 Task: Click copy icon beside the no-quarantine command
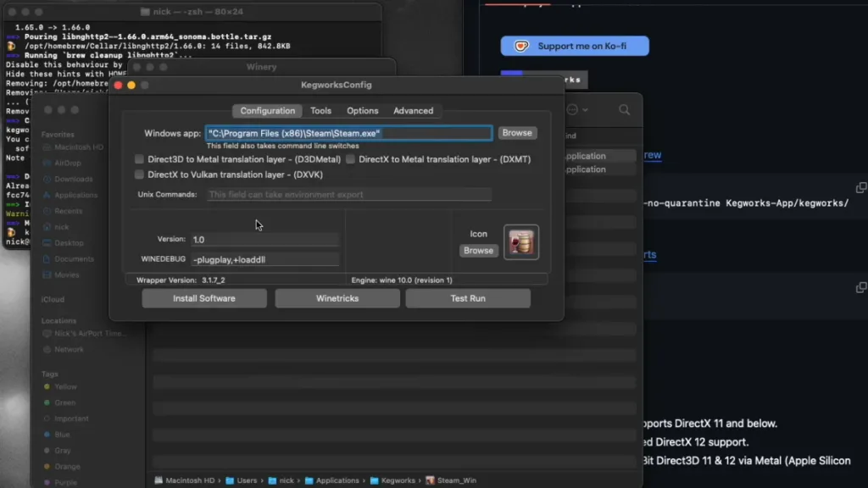click(860, 187)
